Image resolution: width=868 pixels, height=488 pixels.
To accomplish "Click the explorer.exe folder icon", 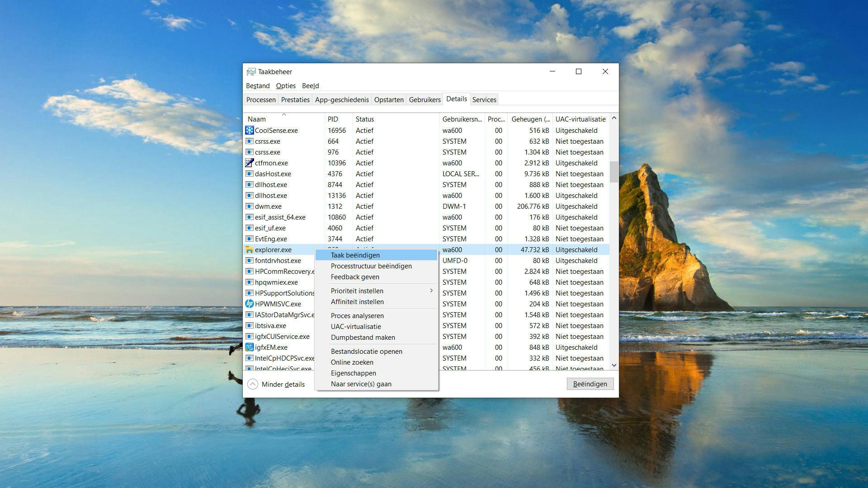I will pos(249,250).
